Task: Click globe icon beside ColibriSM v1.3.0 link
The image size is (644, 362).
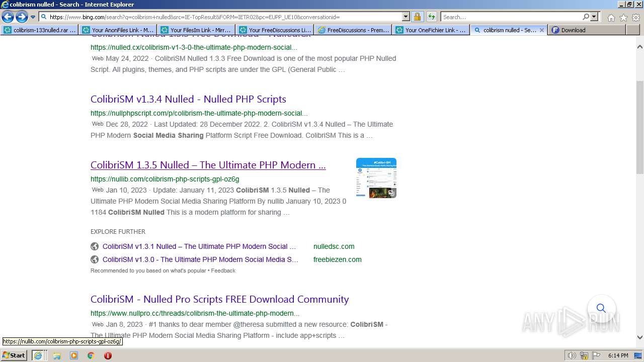Action: (95, 259)
